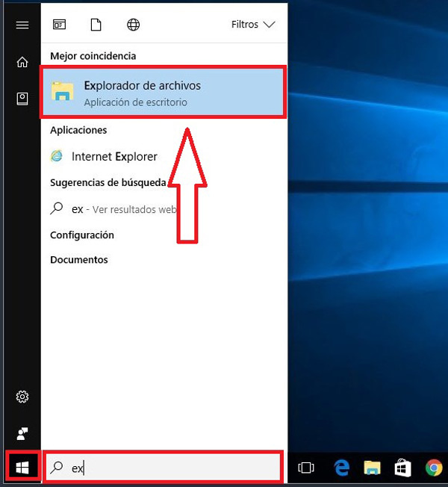Open Explorador de archivos best match

(x=163, y=93)
